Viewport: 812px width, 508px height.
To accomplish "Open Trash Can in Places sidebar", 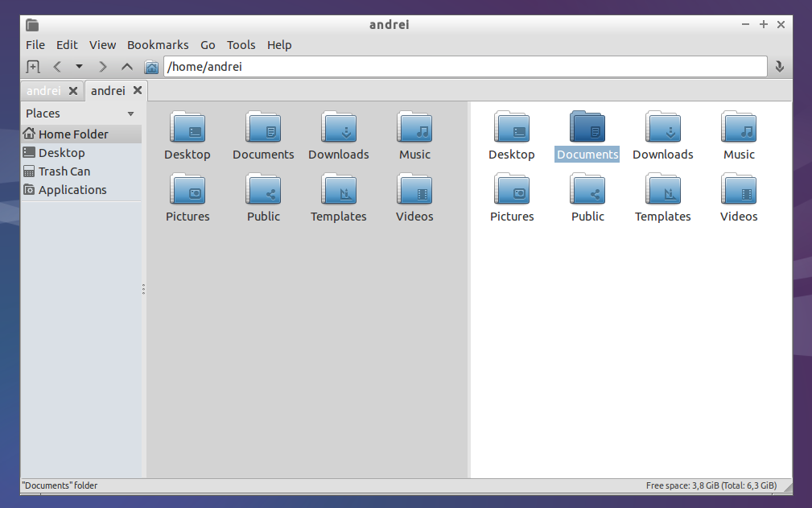I will 81,171.
